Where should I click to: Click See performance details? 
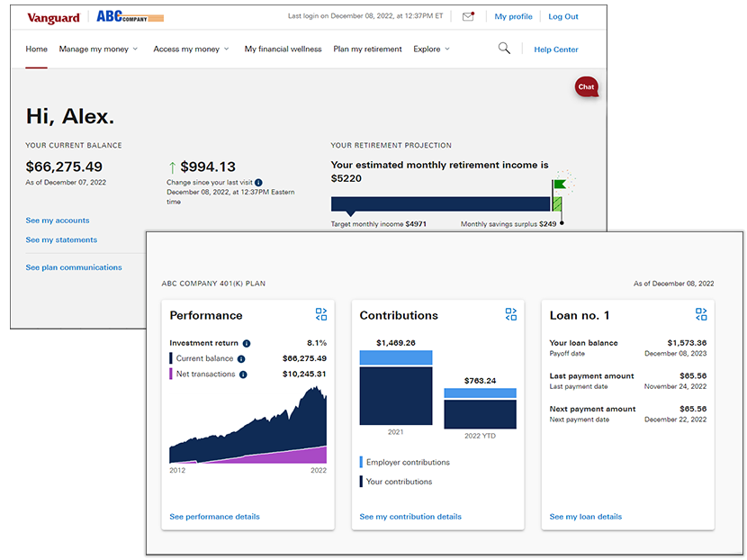[x=214, y=516]
